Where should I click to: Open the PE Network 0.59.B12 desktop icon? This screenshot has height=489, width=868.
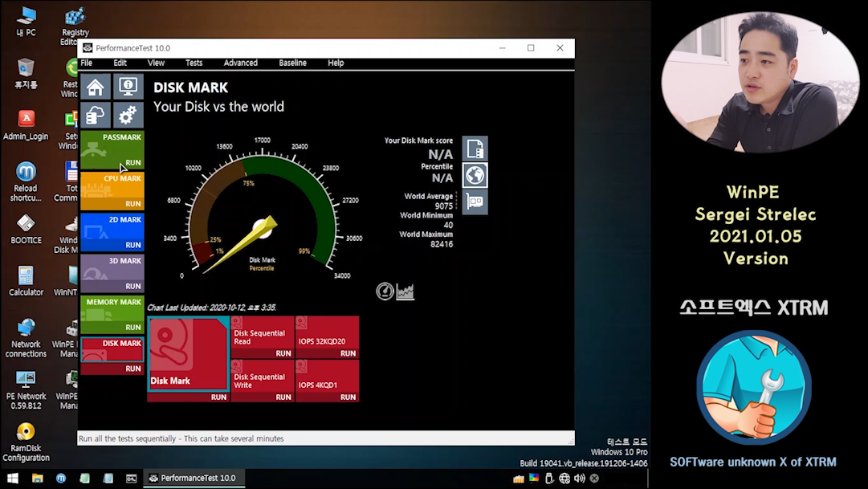tap(26, 390)
